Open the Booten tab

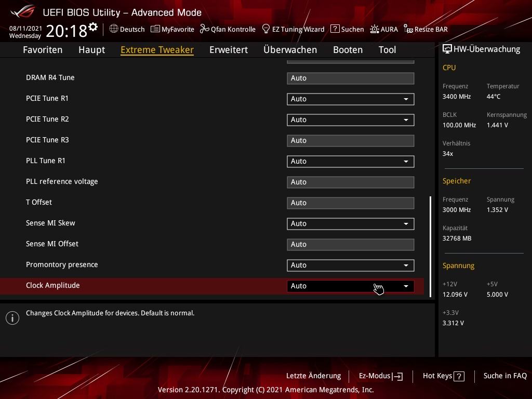point(348,50)
